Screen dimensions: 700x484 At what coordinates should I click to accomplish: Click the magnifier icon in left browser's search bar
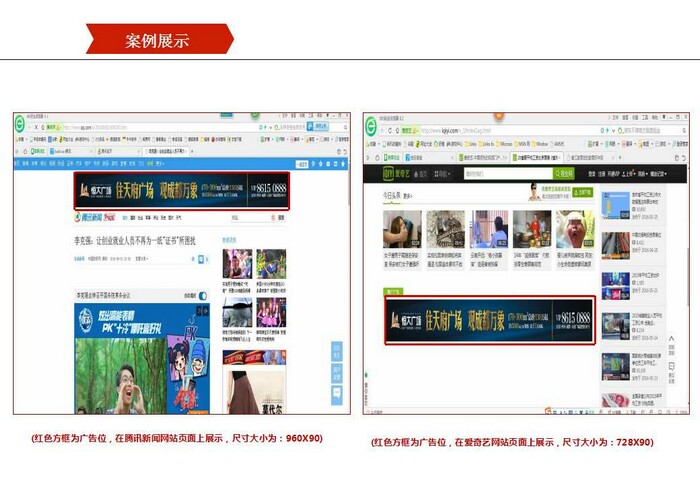[x=345, y=128]
